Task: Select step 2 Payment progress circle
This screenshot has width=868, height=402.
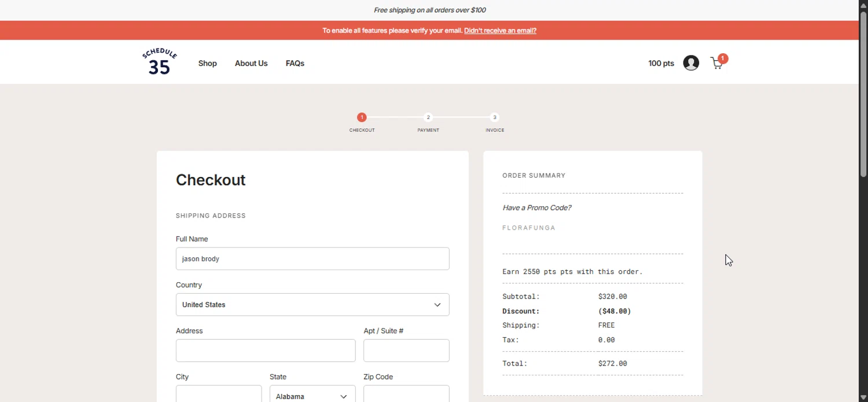Action: pos(428,117)
